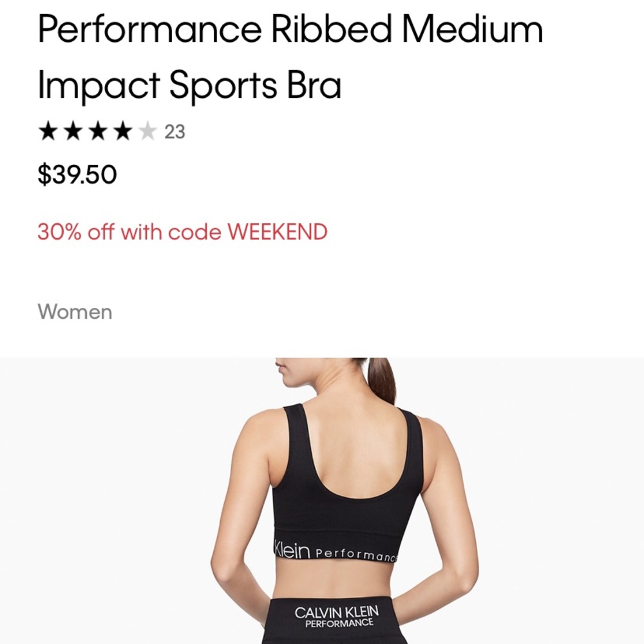Select the $39.50 price
This screenshot has height=644, width=644.
[77, 174]
